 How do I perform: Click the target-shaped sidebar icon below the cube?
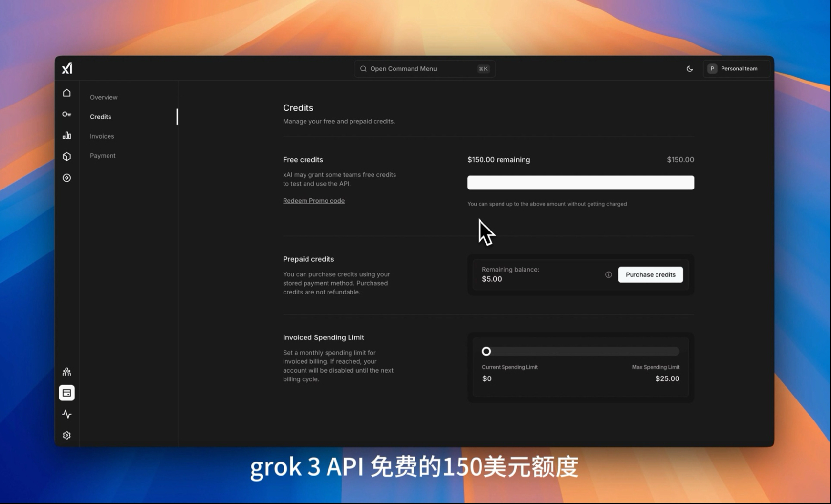(67, 178)
